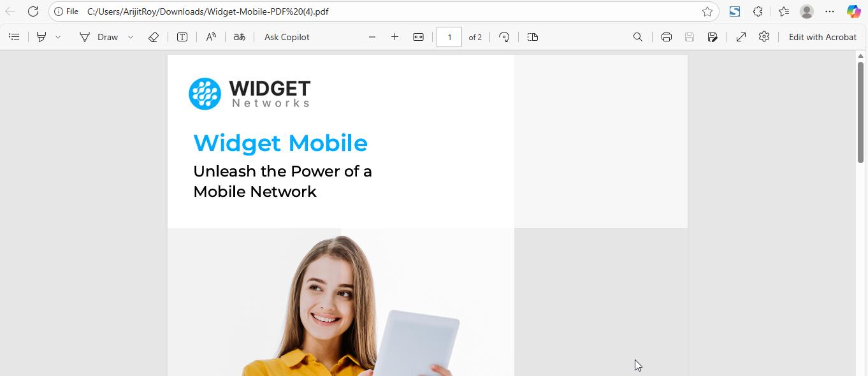The width and height of the screenshot is (868, 376).
Task: Click the back navigation arrow
Action: tap(10, 11)
